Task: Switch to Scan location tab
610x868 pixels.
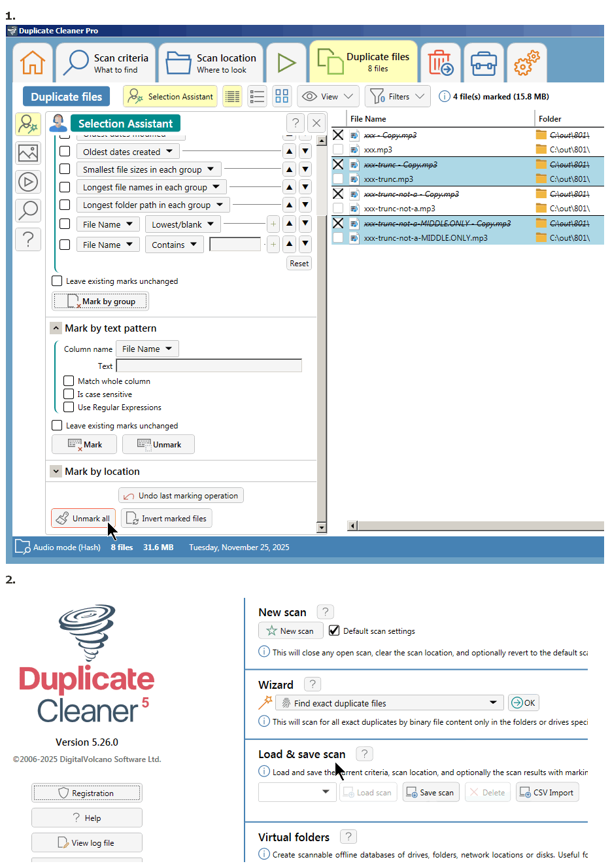Action: 211,63
